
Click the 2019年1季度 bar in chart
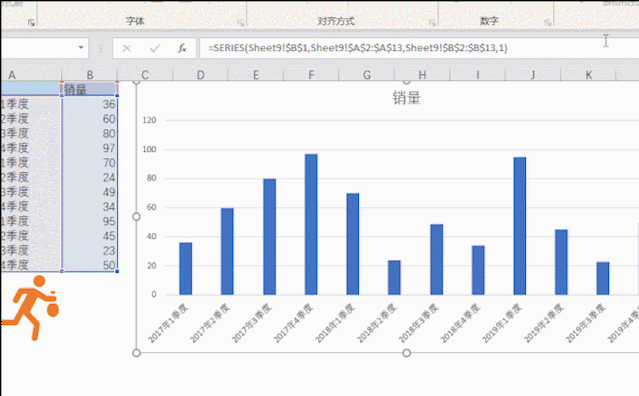(520, 226)
